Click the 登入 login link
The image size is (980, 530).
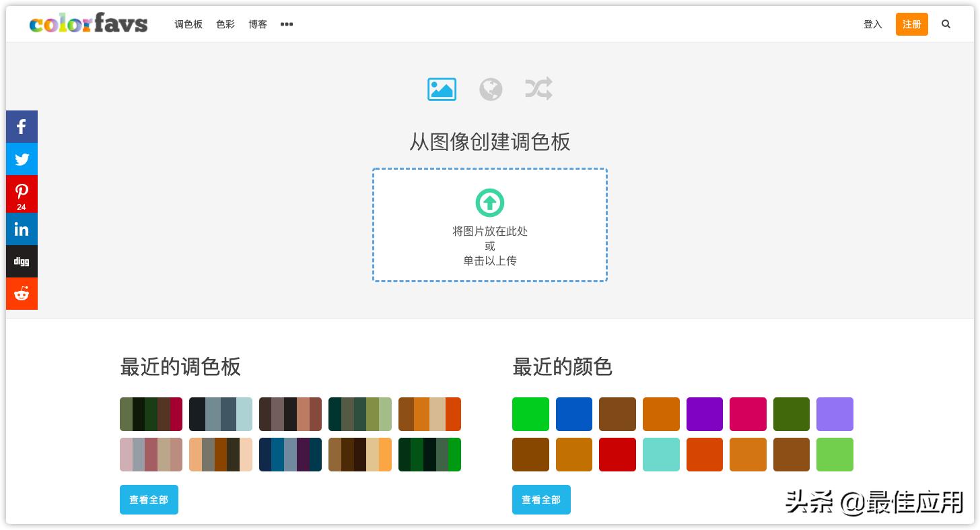873,24
